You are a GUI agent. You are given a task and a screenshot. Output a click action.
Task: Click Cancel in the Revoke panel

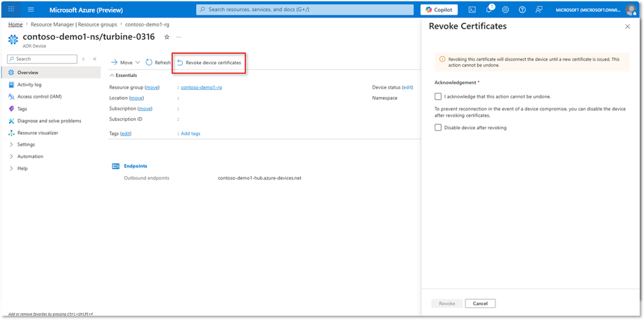[480, 303]
